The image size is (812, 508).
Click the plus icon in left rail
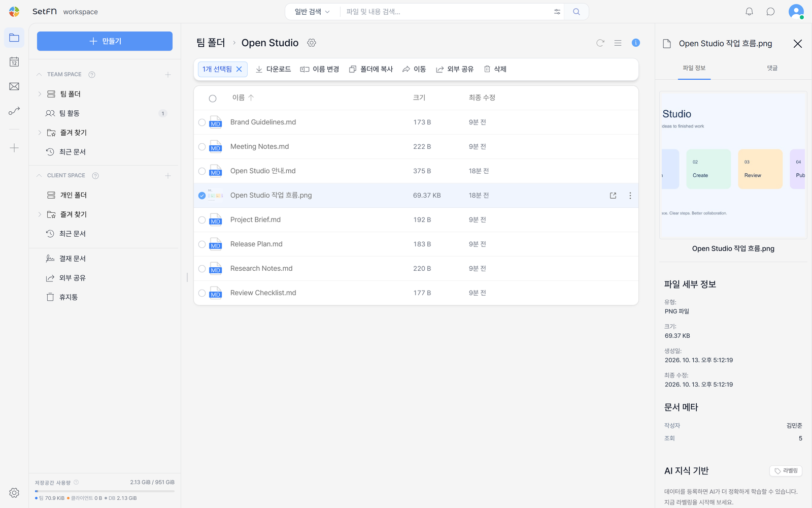(14, 148)
